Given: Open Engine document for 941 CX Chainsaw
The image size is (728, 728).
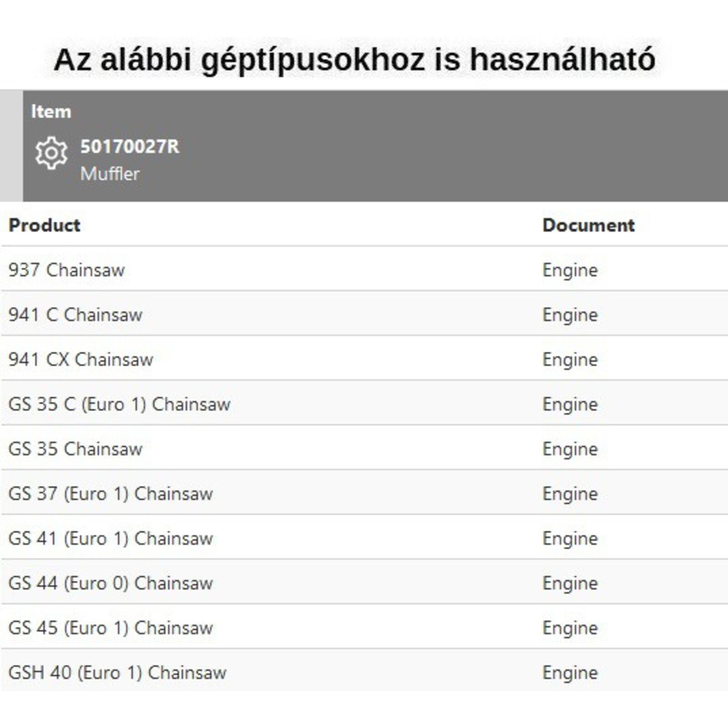Looking at the screenshot, I should coord(570,359).
